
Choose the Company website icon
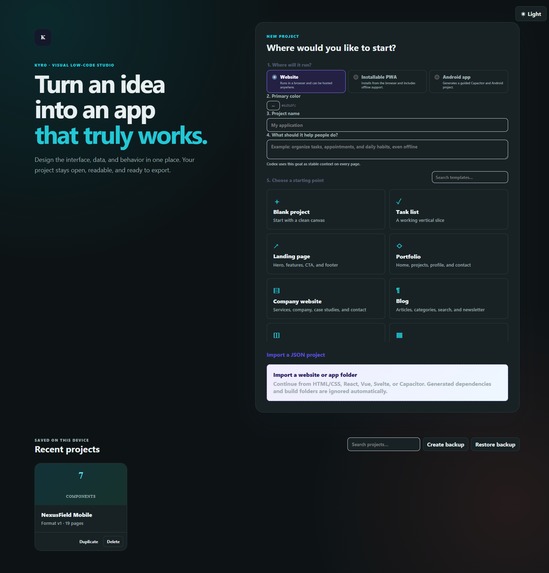click(276, 291)
